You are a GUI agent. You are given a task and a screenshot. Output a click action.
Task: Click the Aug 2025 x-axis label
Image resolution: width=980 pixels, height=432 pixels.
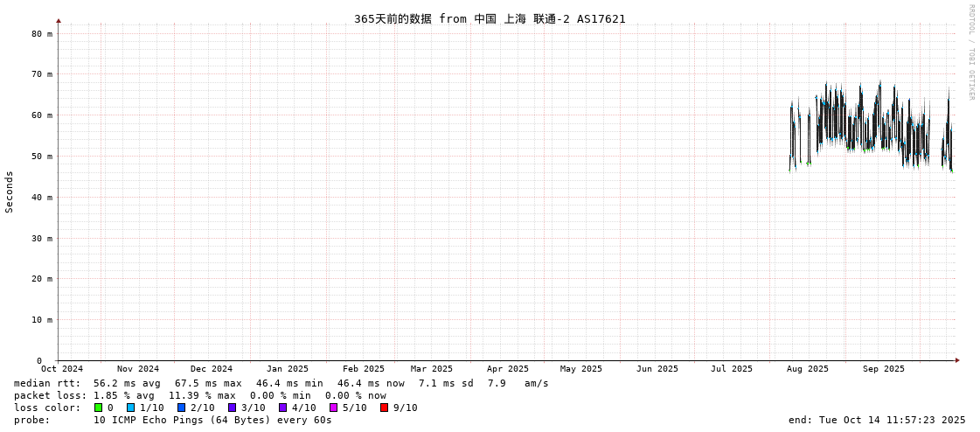(807, 369)
